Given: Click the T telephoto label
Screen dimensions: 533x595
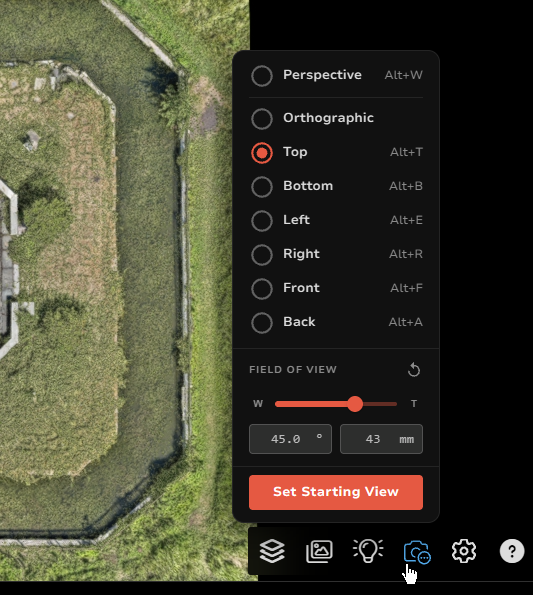Looking at the screenshot, I should 414,404.
